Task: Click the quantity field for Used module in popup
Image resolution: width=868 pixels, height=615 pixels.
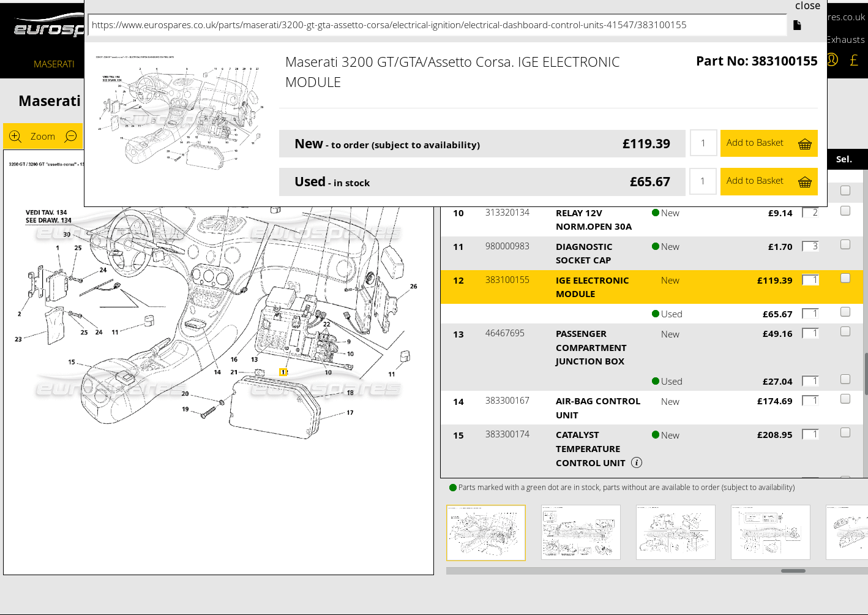Action: coord(703,181)
